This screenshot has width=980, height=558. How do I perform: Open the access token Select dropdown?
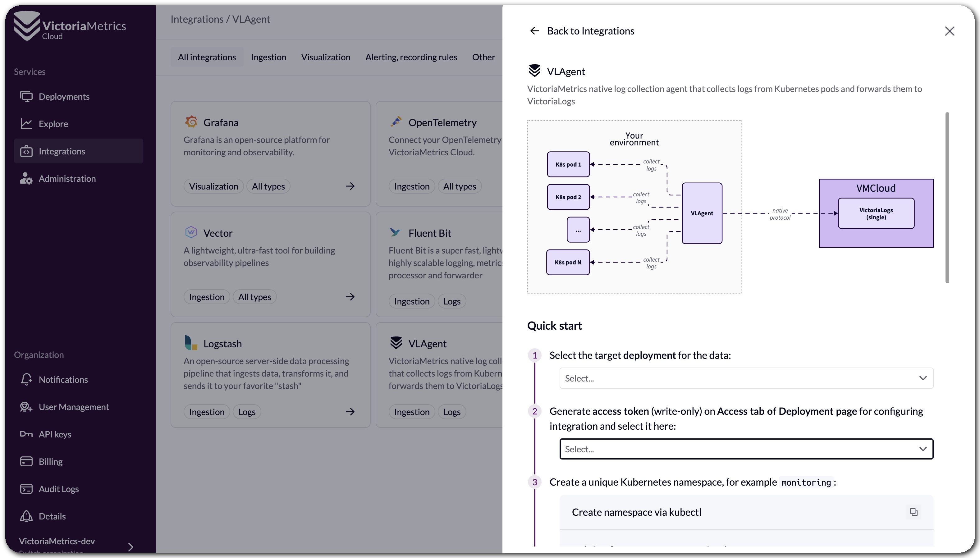[746, 449]
